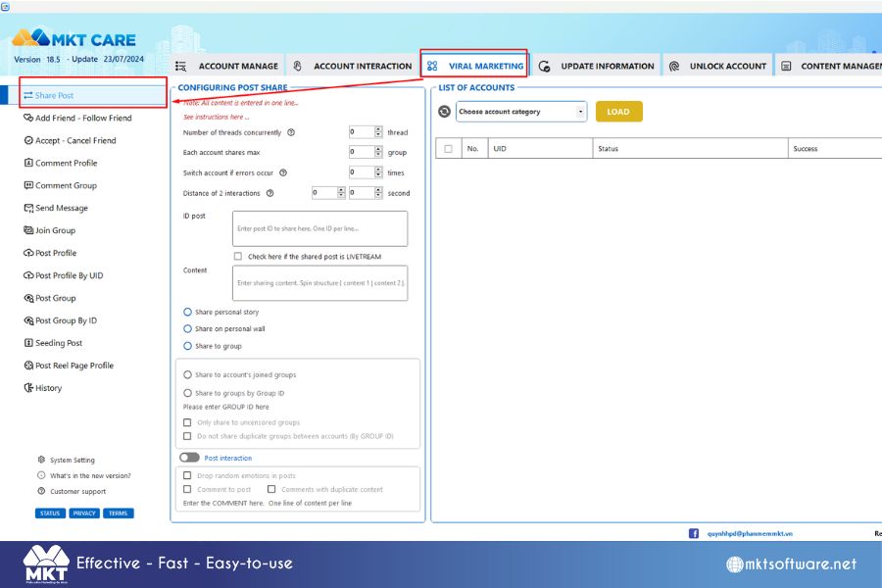
Task: Open the Send Message icon
Action: coord(28,208)
